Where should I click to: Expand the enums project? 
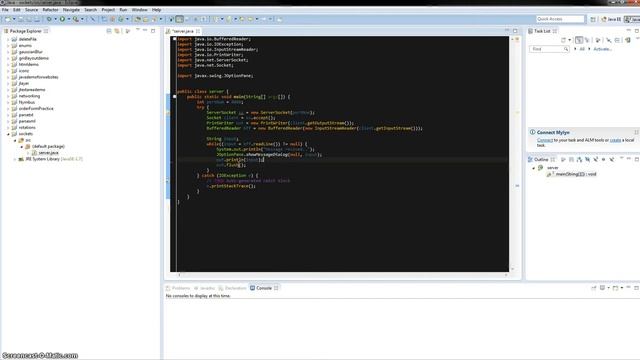pos(8,46)
